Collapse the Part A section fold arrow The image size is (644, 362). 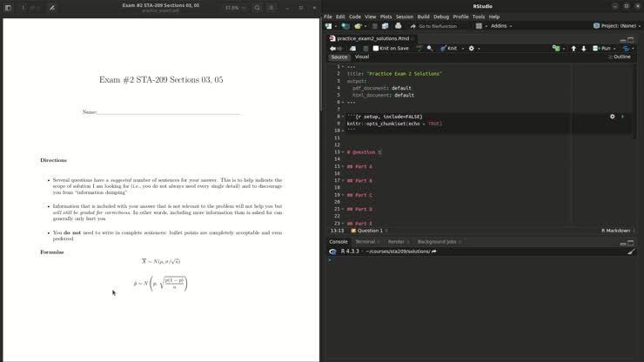(x=343, y=166)
